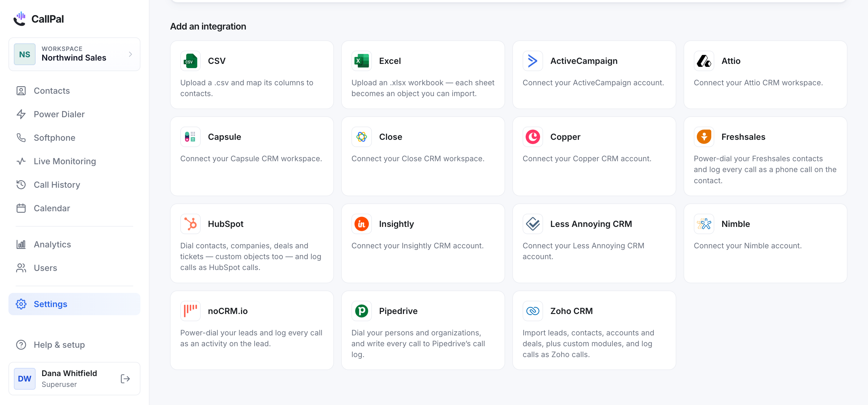
Task: Click the Zoho CRM link icon
Action: tap(533, 311)
